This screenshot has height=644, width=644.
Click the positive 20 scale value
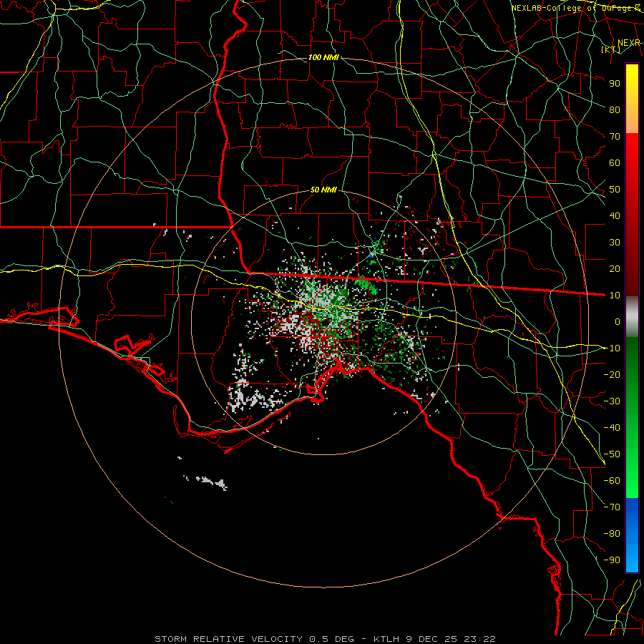click(615, 268)
